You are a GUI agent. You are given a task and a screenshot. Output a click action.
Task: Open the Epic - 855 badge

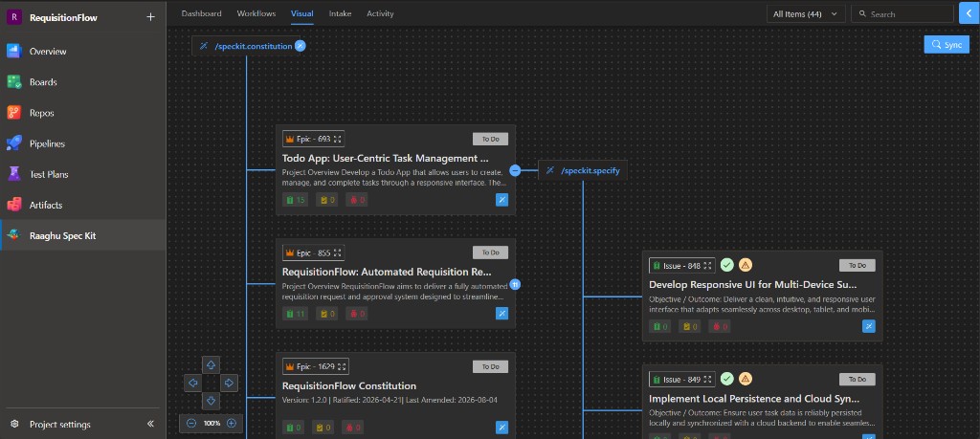click(x=313, y=252)
